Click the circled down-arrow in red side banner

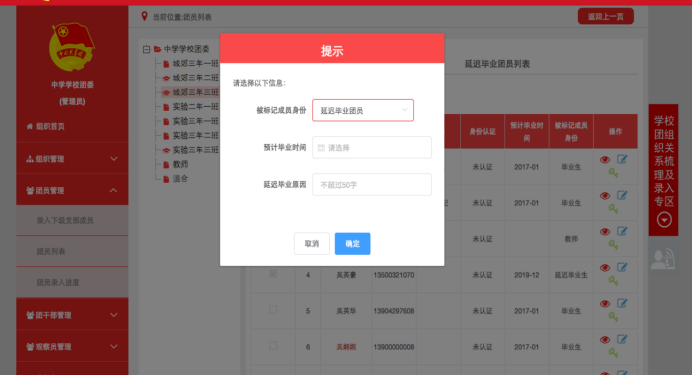(x=664, y=220)
